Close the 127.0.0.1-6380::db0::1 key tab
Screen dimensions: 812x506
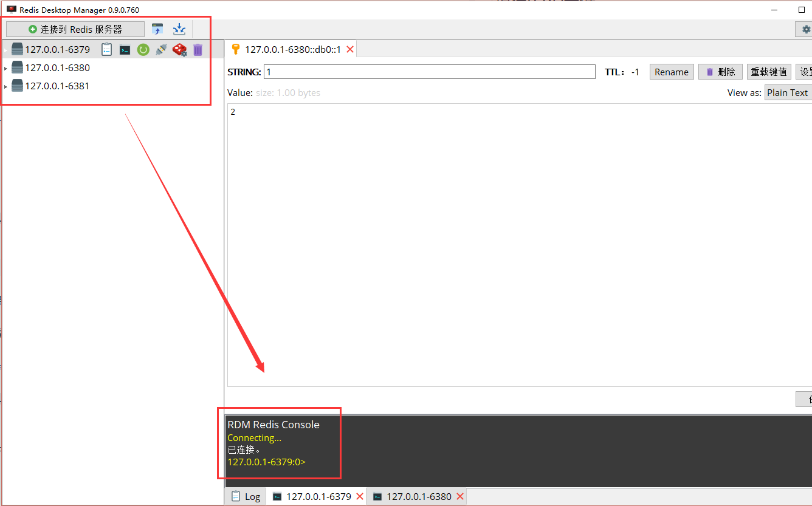click(350, 50)
